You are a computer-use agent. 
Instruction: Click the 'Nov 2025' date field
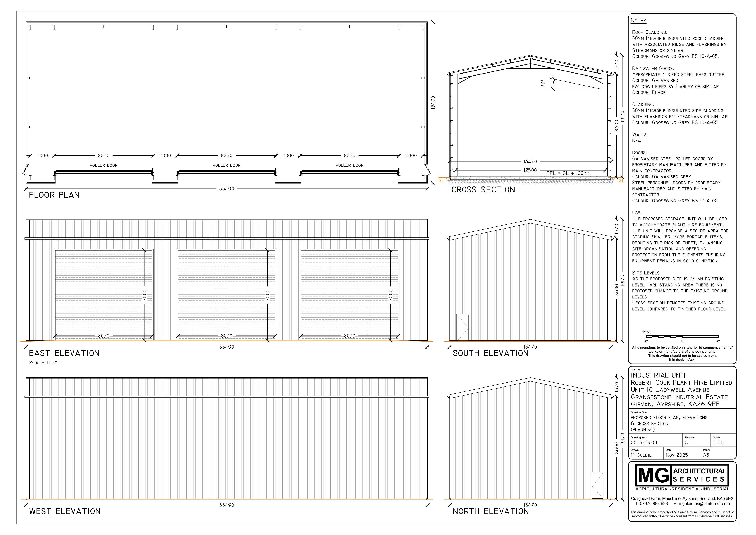pos(677,455)
